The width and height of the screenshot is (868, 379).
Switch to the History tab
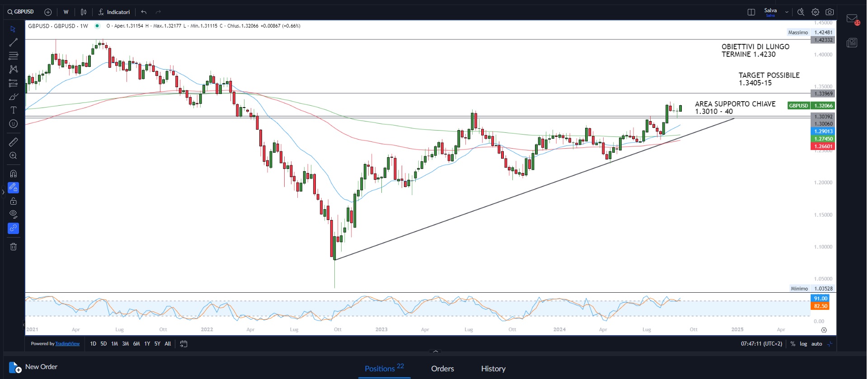(x=493, y=369)
